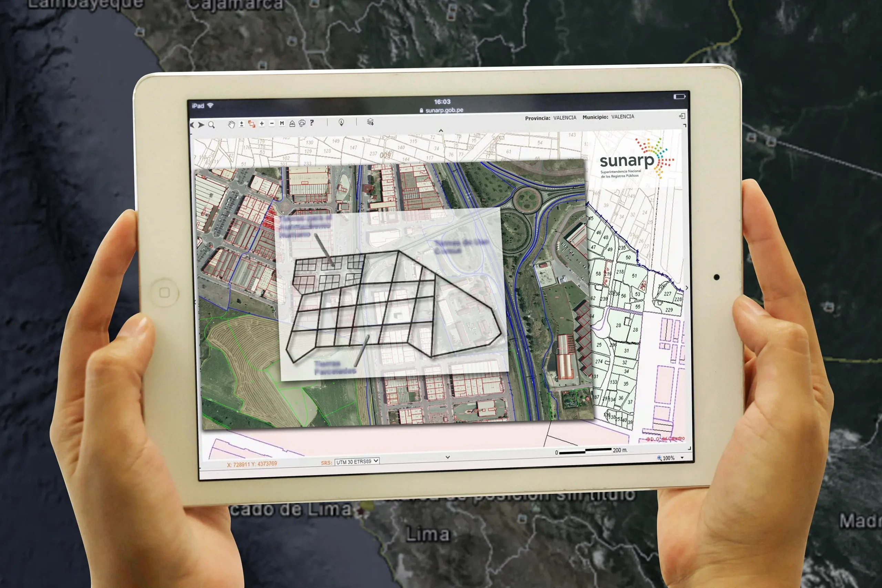Activate the location info pin tool
The image size is (882, 588).
point(341,122)
